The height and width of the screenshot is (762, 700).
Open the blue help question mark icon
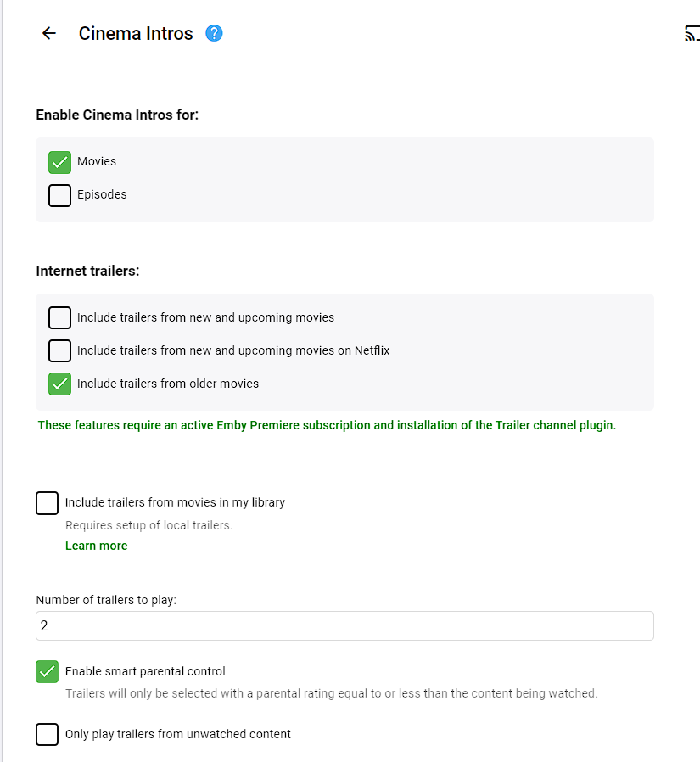(x=214, y=34)
